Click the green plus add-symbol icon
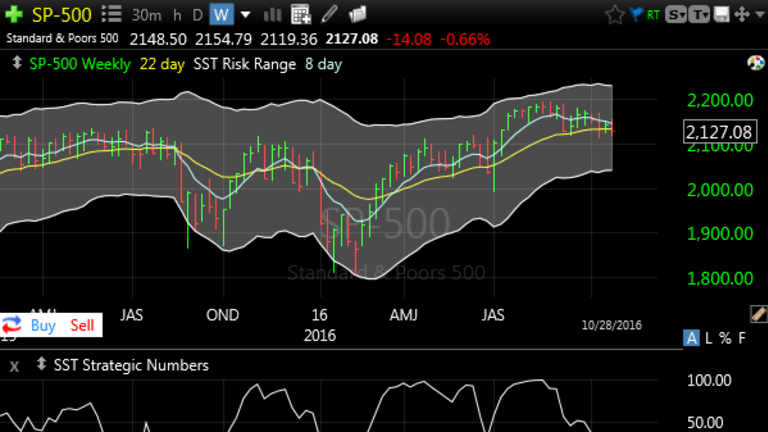Viewport: 768px width, 432px height. pyautogui.click(x=14, y=14)
